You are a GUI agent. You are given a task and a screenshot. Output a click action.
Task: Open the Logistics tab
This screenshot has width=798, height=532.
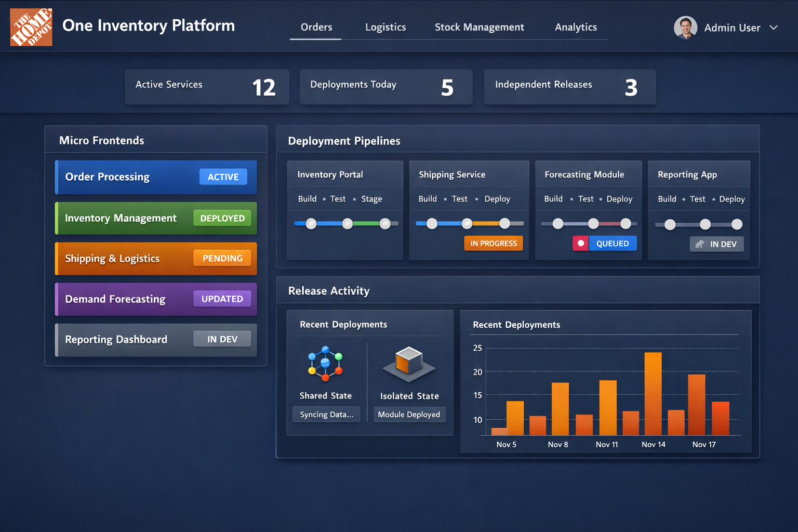pyautogui.click(x=385, y=27)
